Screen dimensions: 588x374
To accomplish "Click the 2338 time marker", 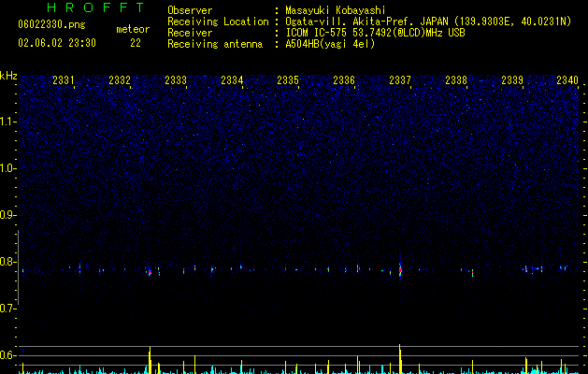I will (x=456, y=79).
